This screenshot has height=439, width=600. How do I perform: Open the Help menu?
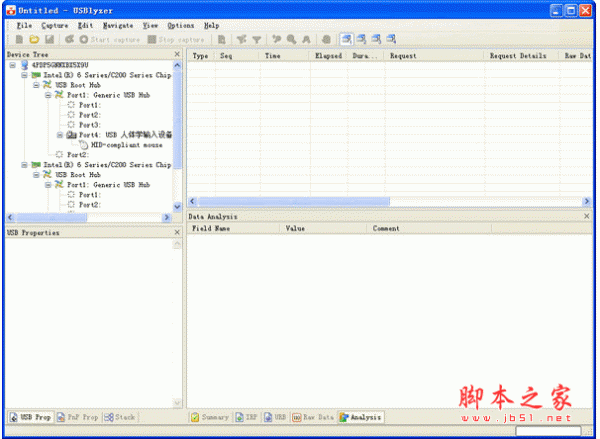(211, 26)
